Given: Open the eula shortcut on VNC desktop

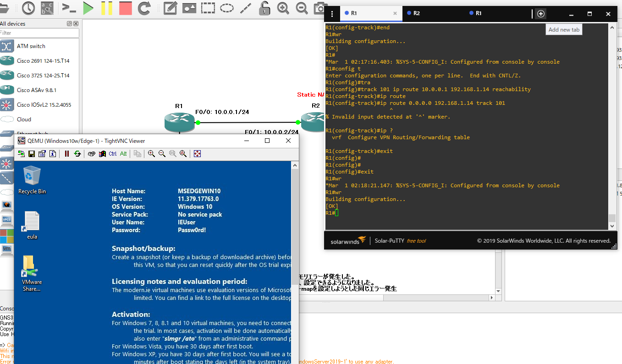Looking at the screenshot, I should [32, 225].
